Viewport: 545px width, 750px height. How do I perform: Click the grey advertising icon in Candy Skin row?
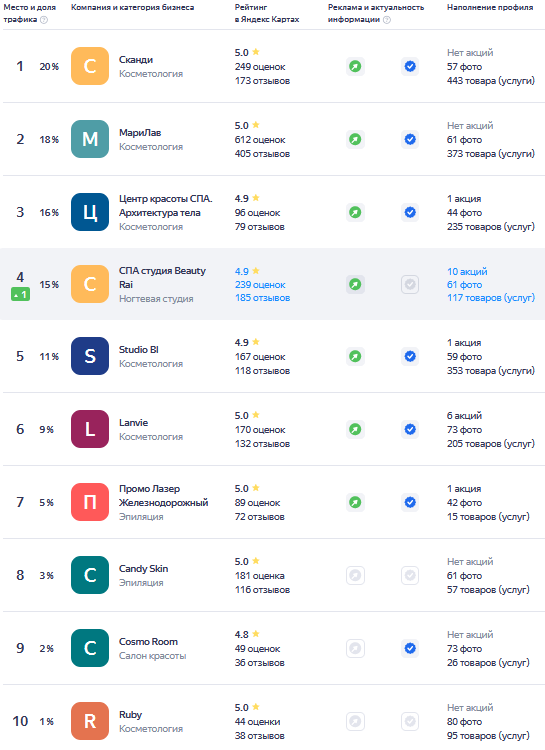(x=355, y=575)
